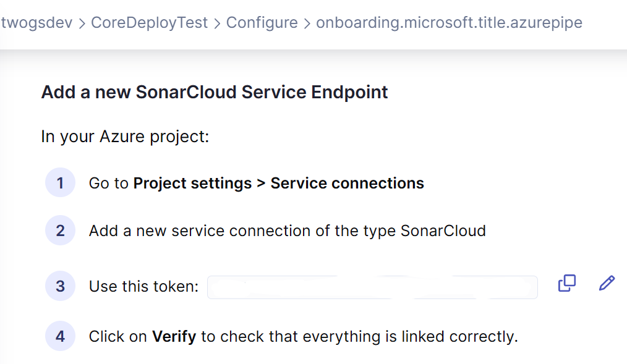Screen dimensions: 627x364
Task: Click chevron after twogsdev breadcrumb
Action: point(82,23)
